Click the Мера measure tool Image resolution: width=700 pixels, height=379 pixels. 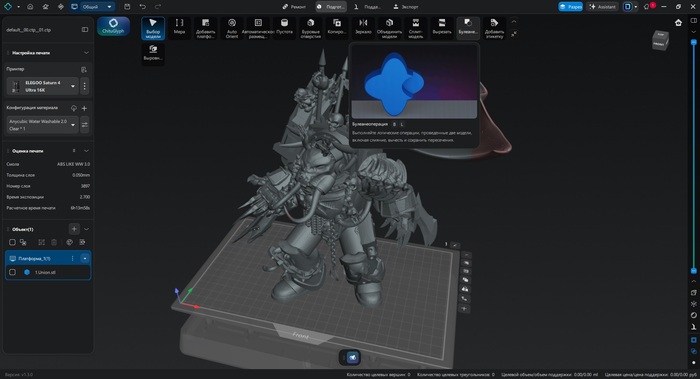click(179, 28)
